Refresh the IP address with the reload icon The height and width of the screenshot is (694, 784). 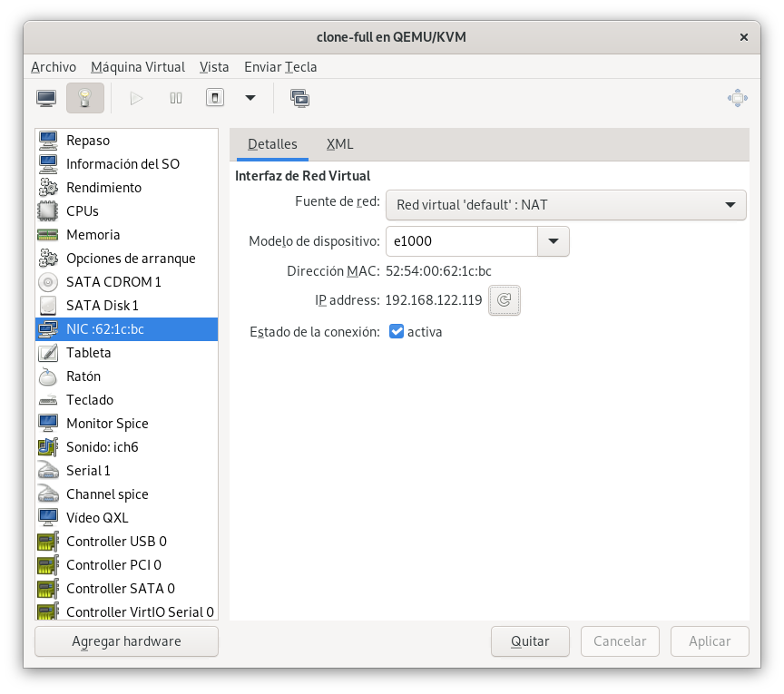pos(505,300)
